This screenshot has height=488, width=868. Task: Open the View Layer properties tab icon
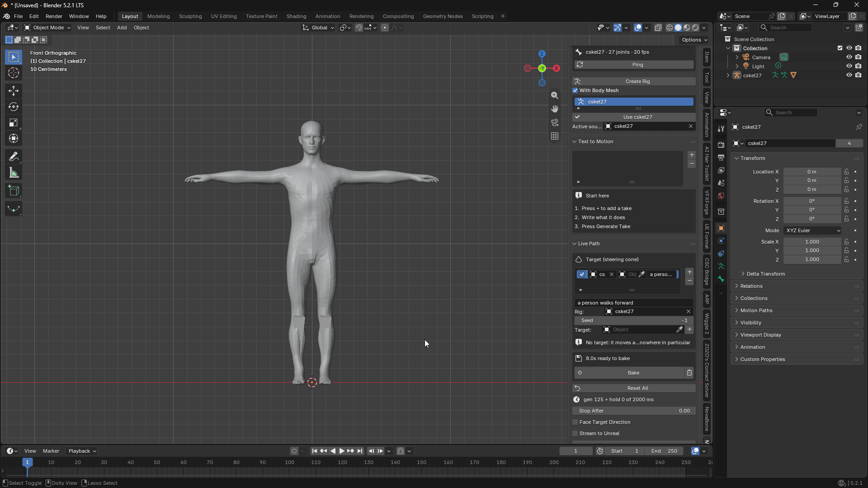click(721, 170)
